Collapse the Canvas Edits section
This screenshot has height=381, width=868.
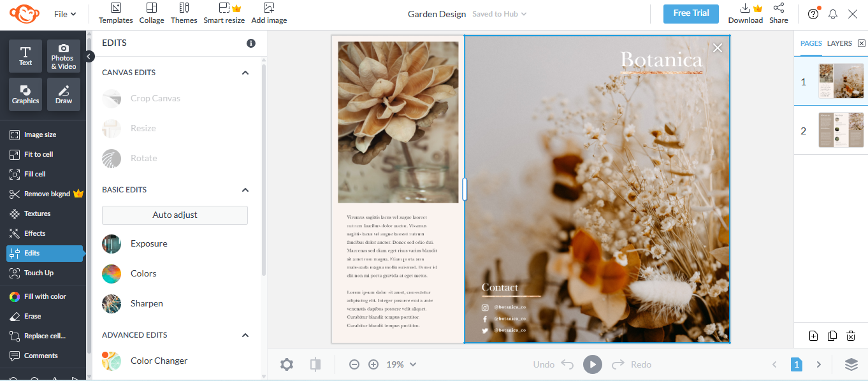245,73
